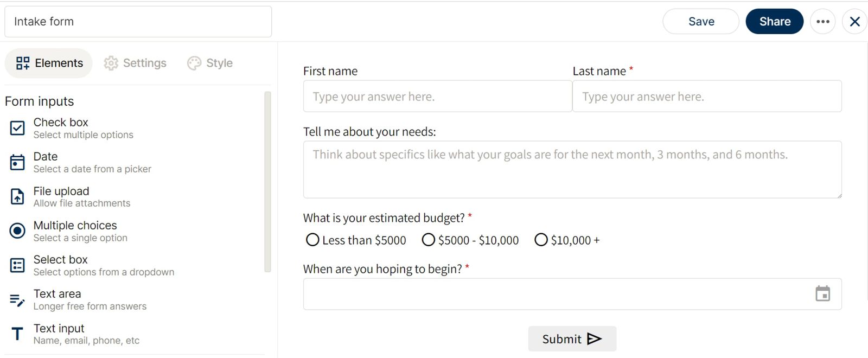Screen dimensions: 868x358
Task: Switch to the Settings tab
Action: pyautogui.click(x=135, y=63)
